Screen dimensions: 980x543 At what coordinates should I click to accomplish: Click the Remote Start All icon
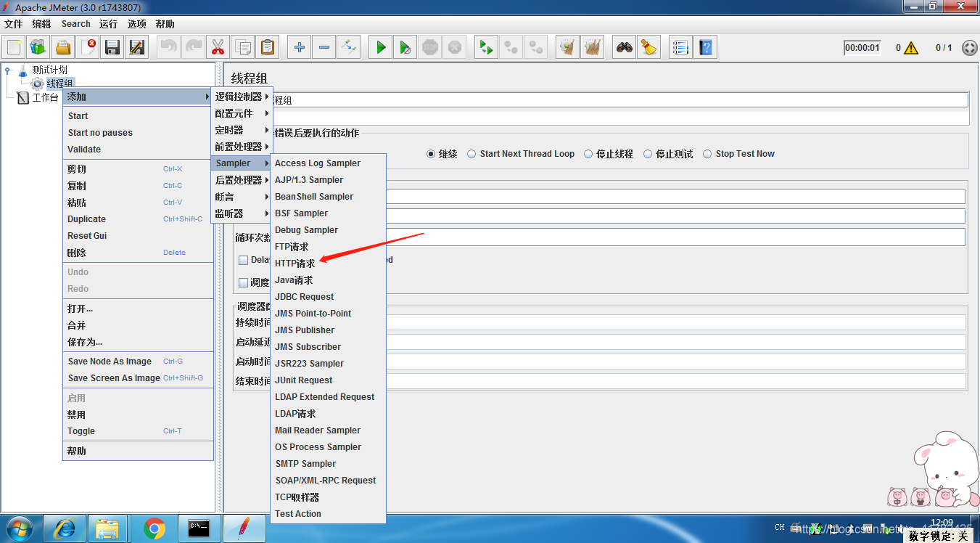click(487, 48)
